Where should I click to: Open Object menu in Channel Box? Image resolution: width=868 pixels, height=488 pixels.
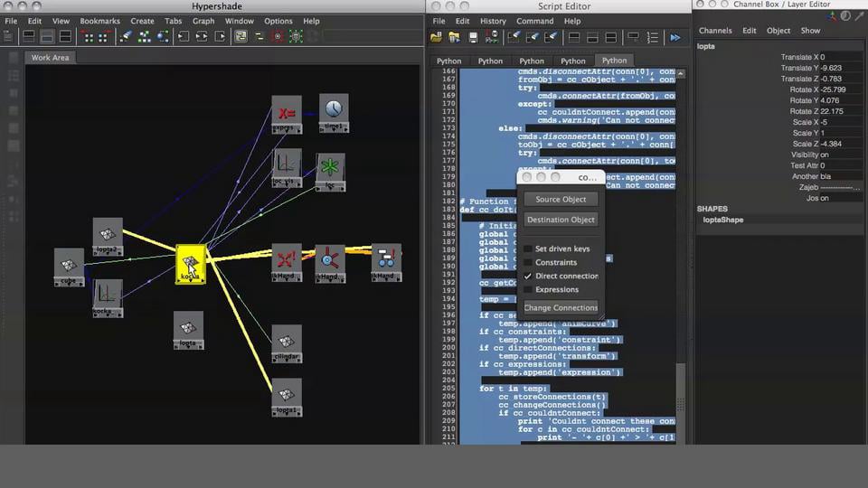(x=778, y=31)
